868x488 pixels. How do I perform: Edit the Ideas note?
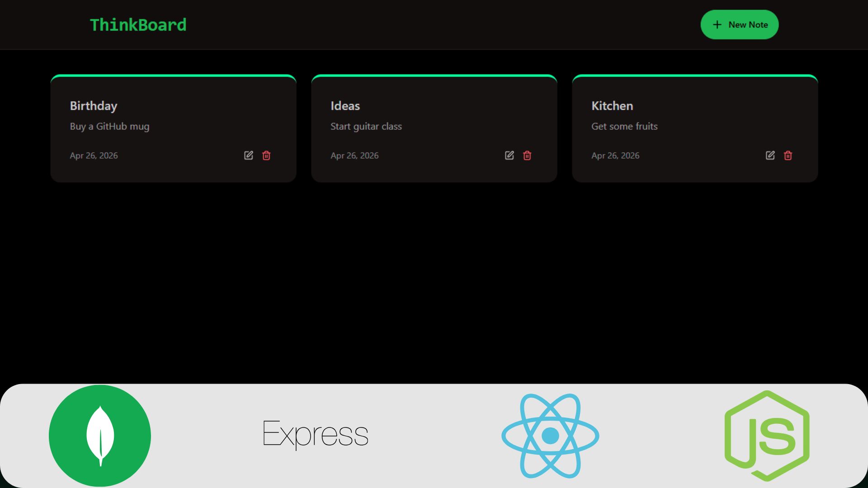pos(509,155)
